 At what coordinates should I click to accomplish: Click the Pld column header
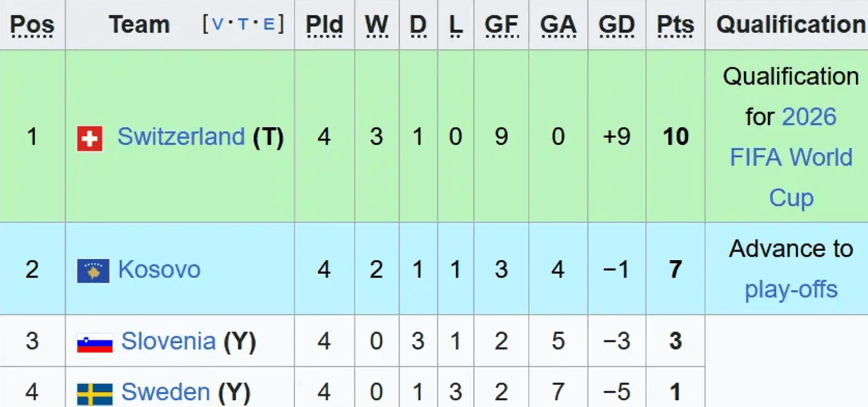(x=324, y=25)
